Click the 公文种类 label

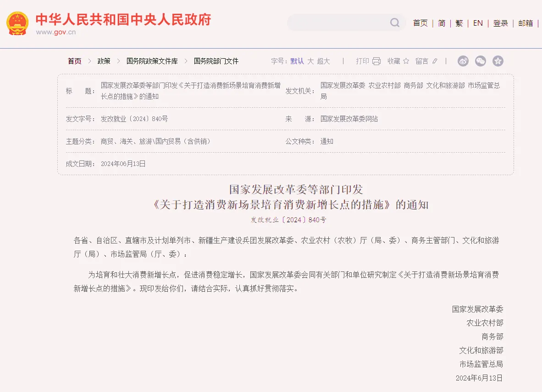click(300, 141)
